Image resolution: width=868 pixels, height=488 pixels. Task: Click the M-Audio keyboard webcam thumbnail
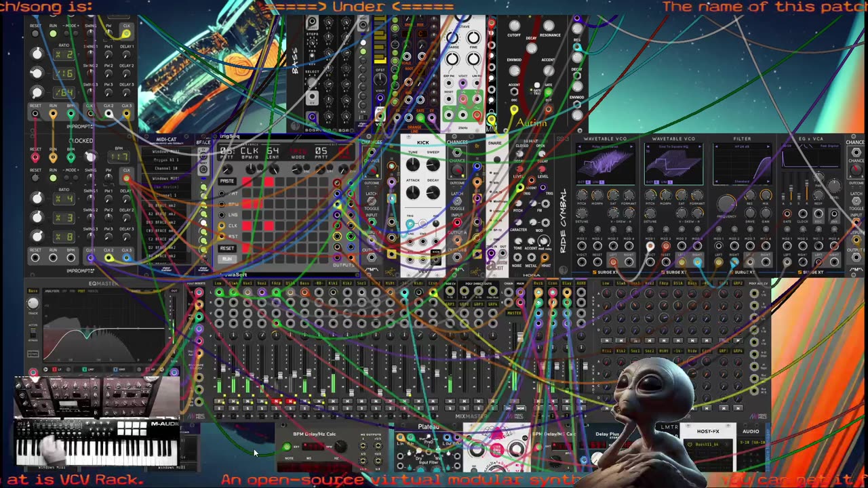point(97,422)
